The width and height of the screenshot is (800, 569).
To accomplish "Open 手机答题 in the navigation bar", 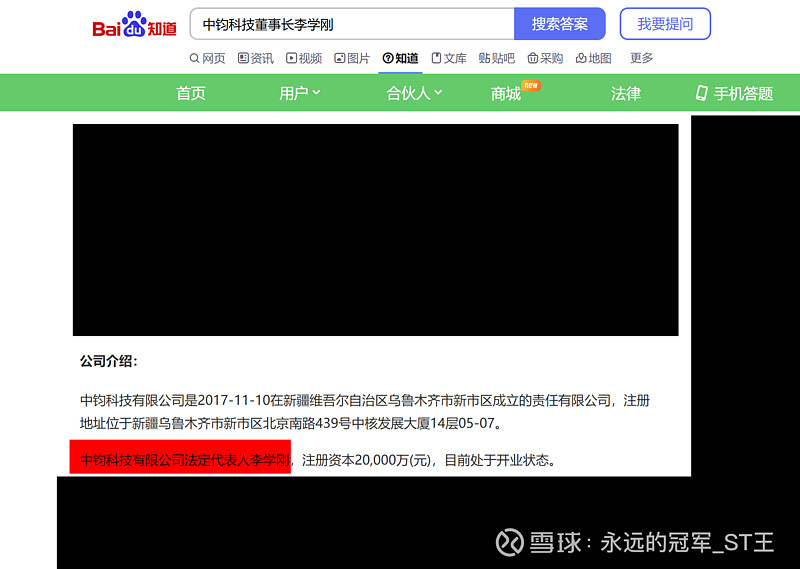I will pyautogui.click(x=735, y=93).
